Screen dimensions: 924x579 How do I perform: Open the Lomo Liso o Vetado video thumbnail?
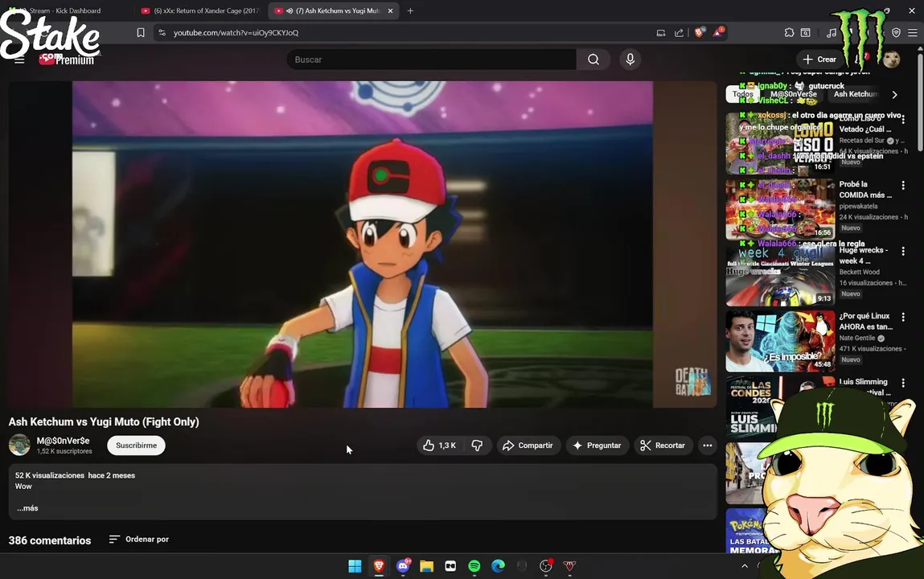point(780,143)
